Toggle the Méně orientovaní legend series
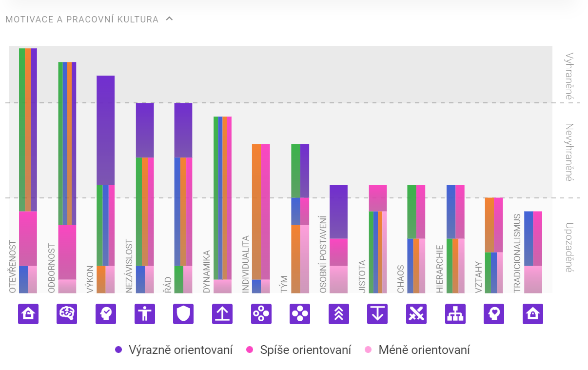This screenshot has height=370, width=588. 417,350
